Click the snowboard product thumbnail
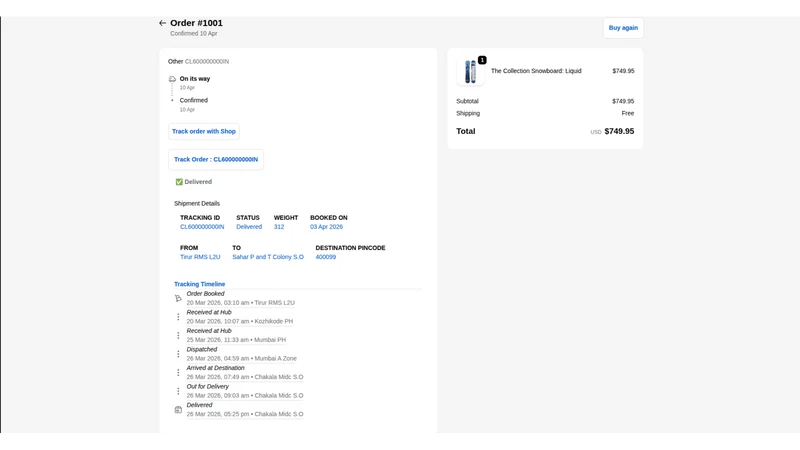Viewport: 800px width, 450px height. coord(470,71)
